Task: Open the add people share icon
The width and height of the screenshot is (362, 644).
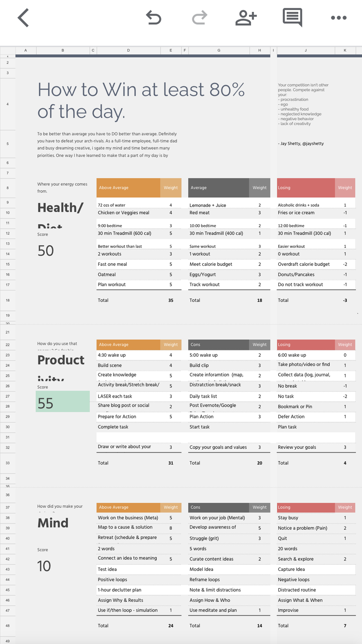Action: pyautogui.click(x=246, y=18)
